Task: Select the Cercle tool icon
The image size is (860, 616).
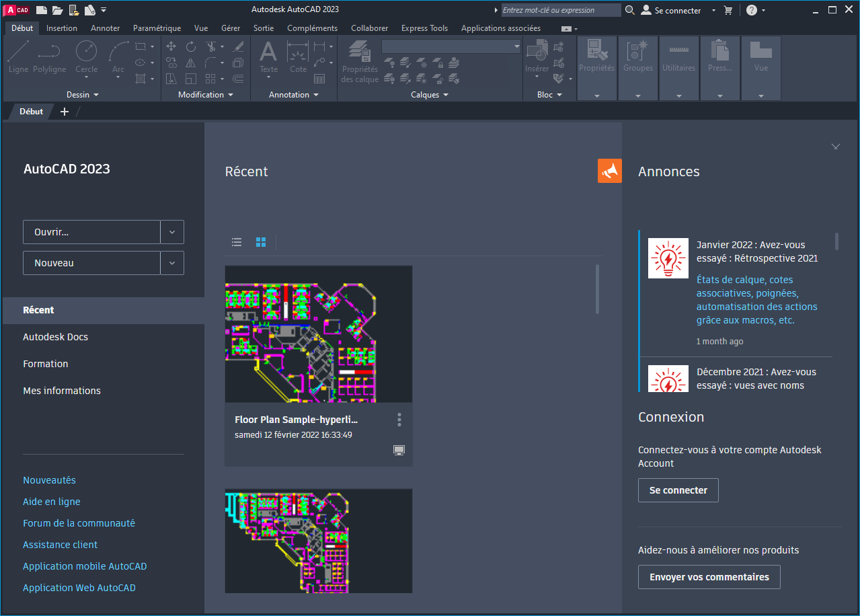Action: point(86,51)
